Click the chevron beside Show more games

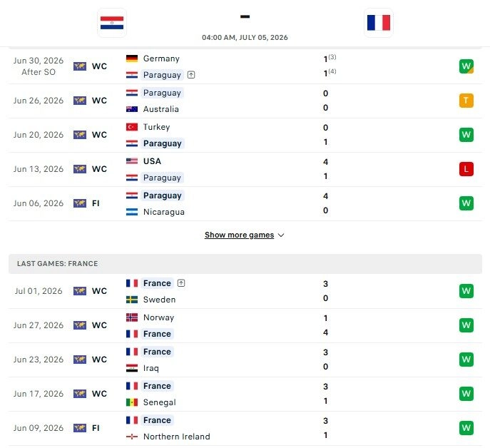[x=281, y=235]
